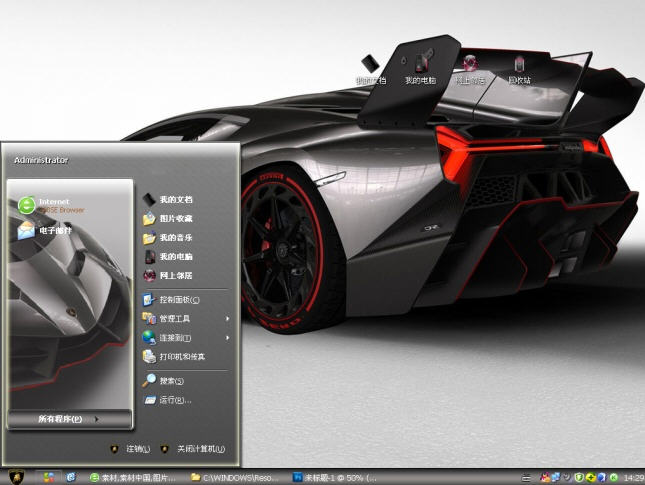Click the Lamborghini start button
The image size is (645, 485).
(x=17, y=477)
